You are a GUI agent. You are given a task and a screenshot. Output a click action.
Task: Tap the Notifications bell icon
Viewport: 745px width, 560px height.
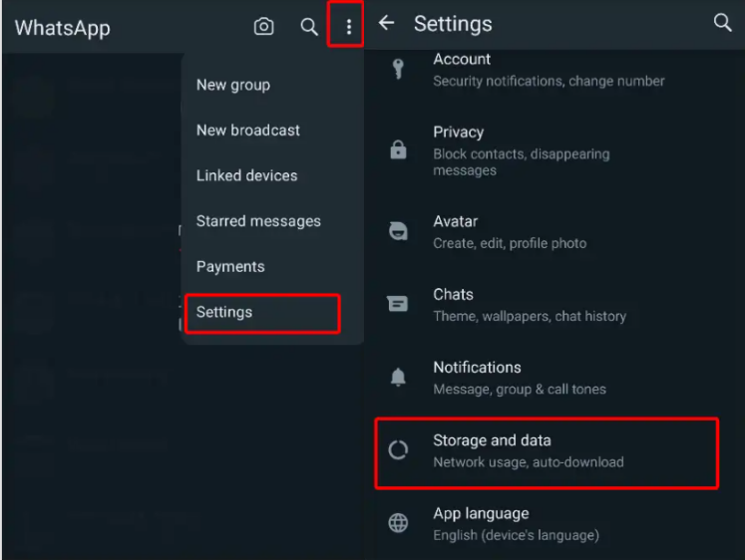pyautogui.click(x=398, y=378)
